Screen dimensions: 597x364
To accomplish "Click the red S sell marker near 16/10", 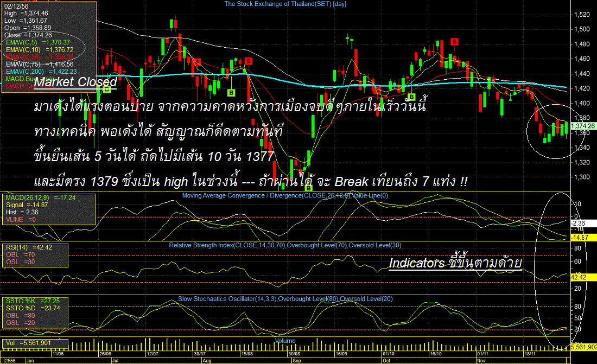I will point(454,42).
